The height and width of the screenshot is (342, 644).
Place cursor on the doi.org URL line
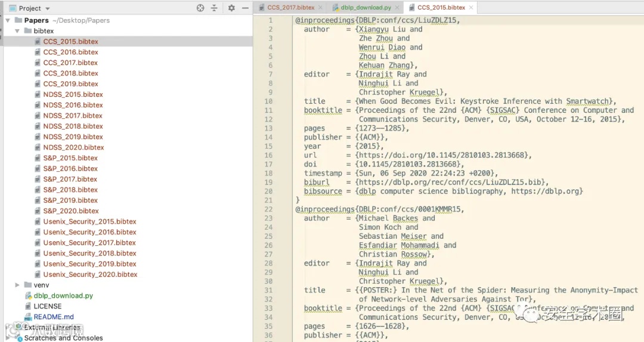(x=417, y=155)
